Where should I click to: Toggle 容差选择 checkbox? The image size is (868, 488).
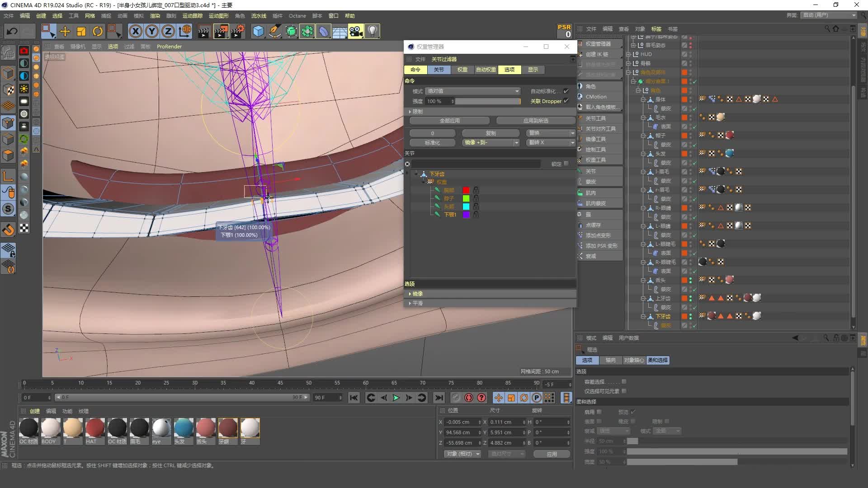coord(624,382)
